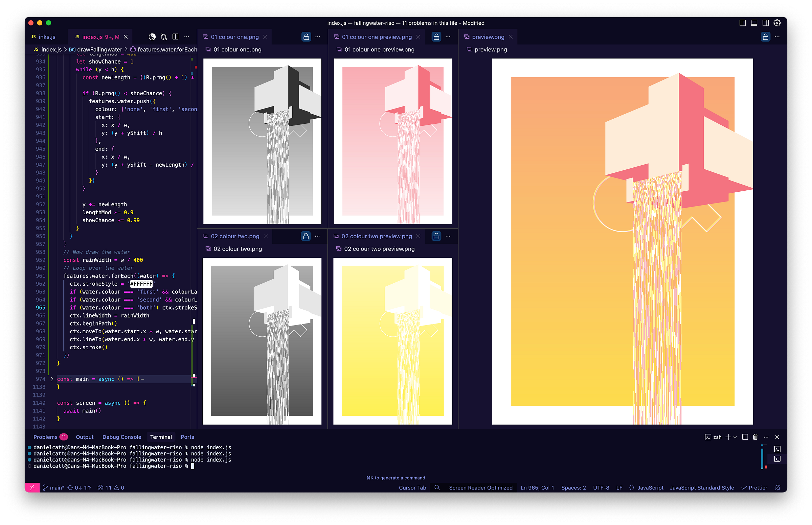Expand the folded main function at line 974

pos(52,379)
